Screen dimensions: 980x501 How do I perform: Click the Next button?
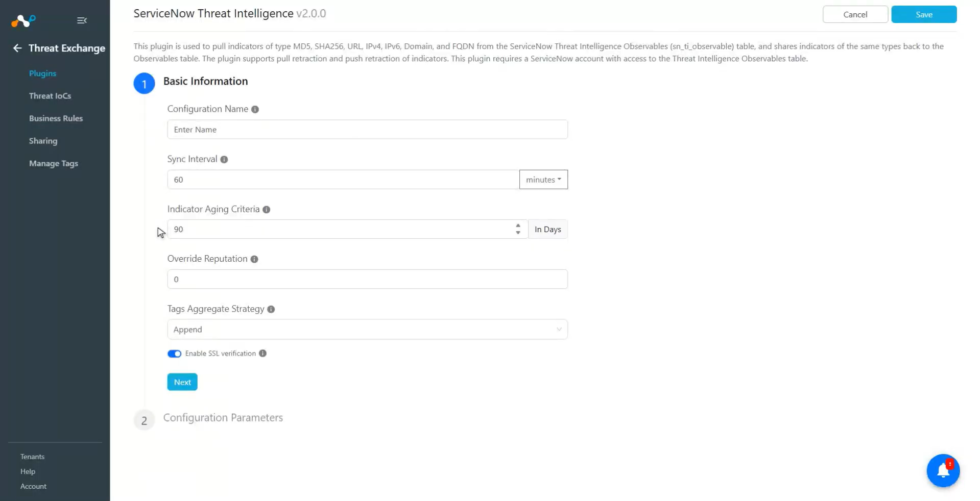tap(182, 382)
